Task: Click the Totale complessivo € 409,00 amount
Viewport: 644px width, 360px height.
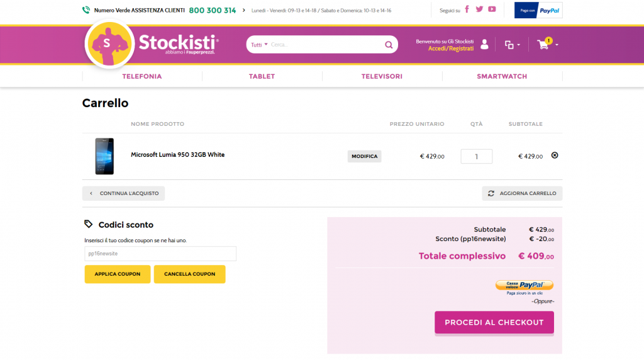Action: click(x=536, y=256)
